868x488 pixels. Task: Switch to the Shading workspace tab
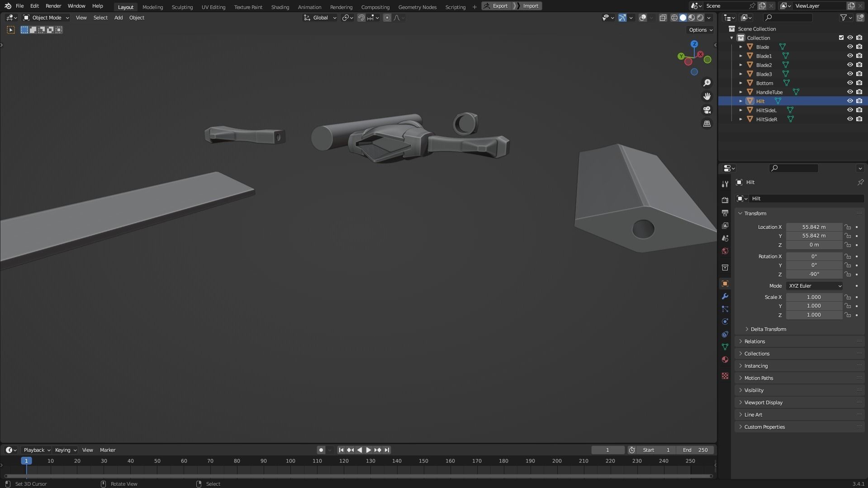coord(280,7)
